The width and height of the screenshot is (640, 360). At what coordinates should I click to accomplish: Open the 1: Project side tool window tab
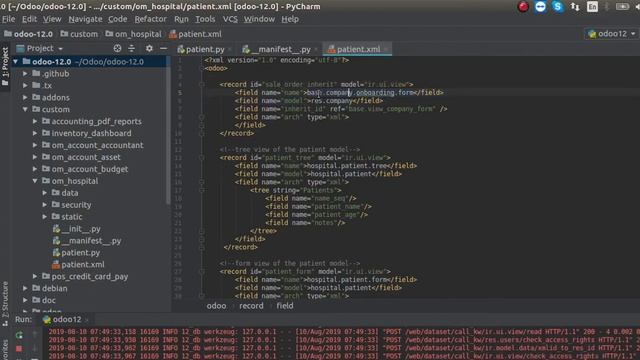[5, 66]
